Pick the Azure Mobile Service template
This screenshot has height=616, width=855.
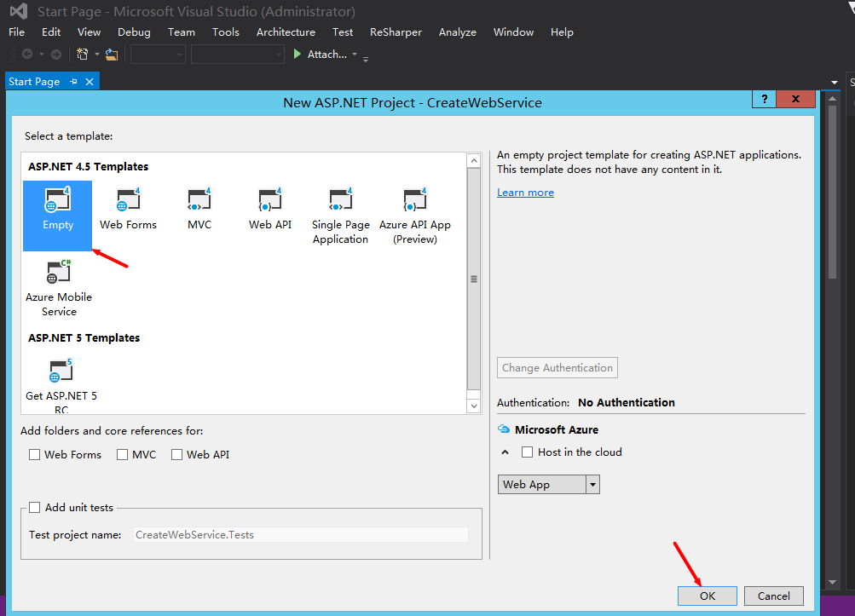[59, 288]
